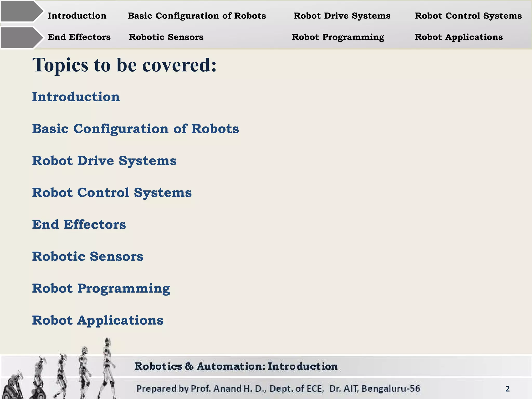The image size is (532, 399).
Task: Open Robot Control Systems in the topic list
Action: click(112, 193)
